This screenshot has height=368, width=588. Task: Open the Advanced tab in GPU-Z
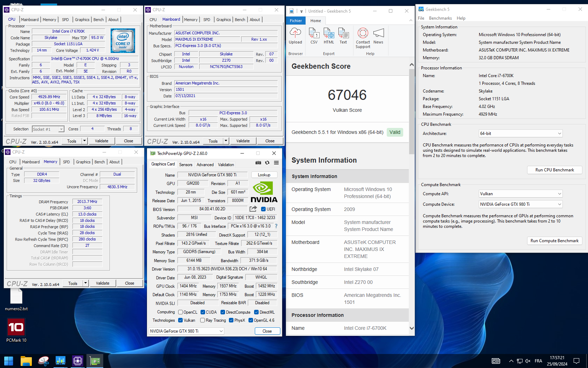205,165
